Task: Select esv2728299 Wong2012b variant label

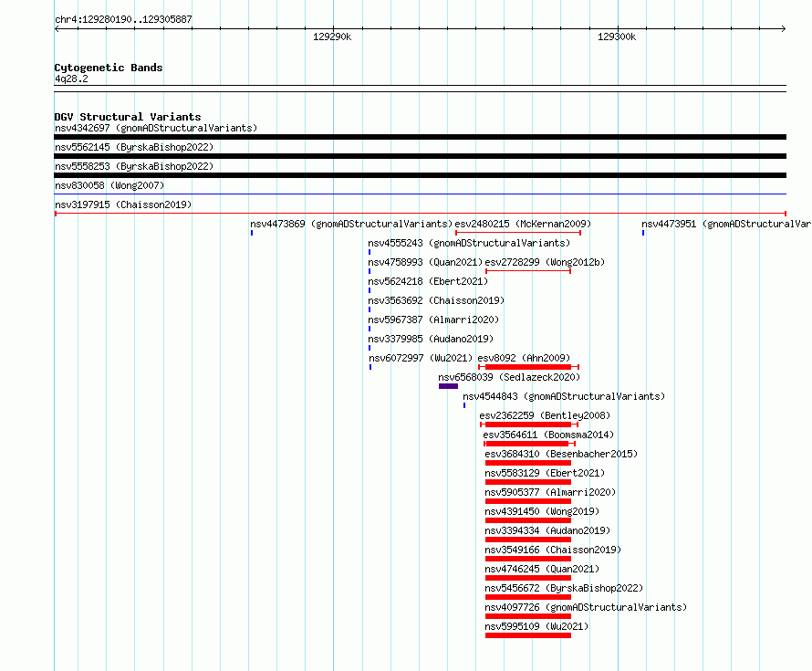Action: (x=545, y=262)
